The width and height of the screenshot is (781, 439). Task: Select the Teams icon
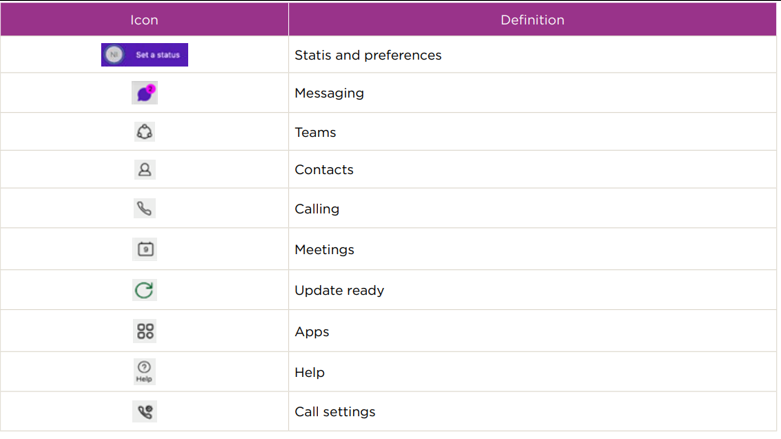(x=144, y=132)
